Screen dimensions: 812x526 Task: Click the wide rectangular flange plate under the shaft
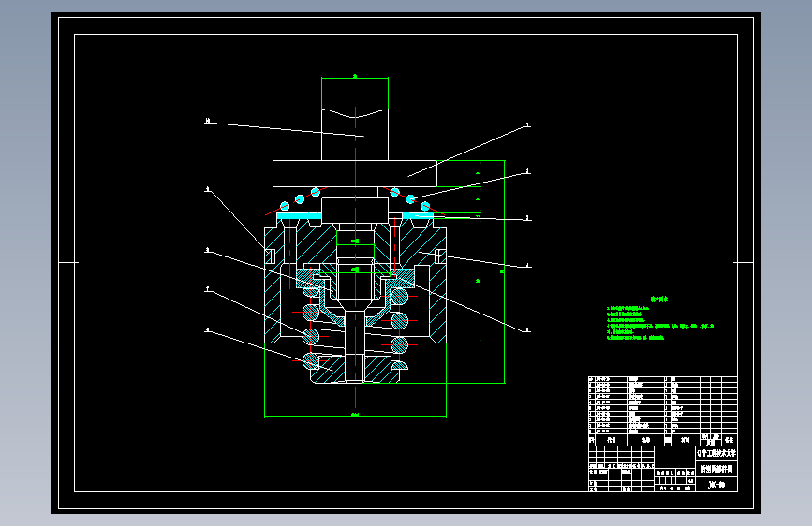pos(355,173)
